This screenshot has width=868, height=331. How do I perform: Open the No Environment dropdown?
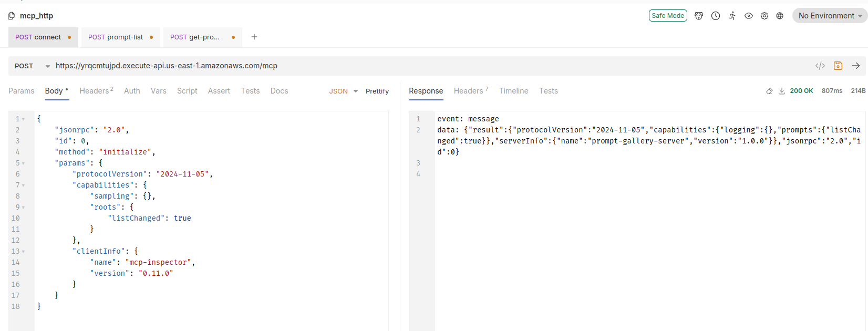click(830, 16)
